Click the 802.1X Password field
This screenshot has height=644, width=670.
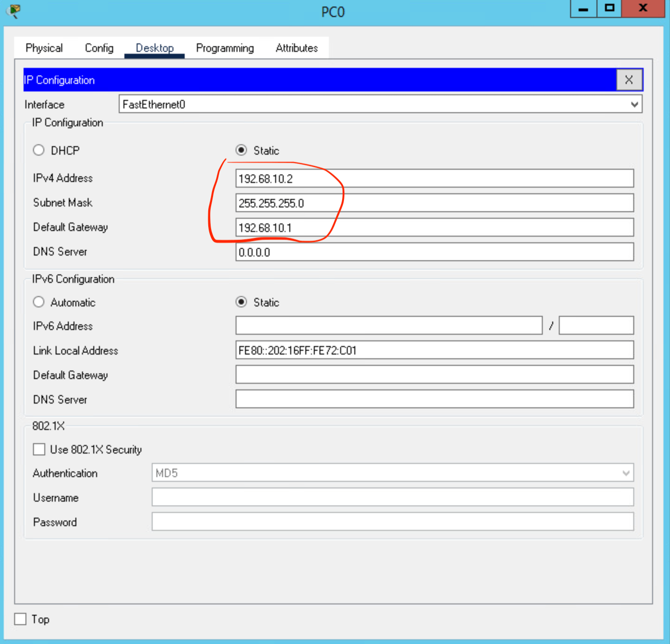point(392,522)
